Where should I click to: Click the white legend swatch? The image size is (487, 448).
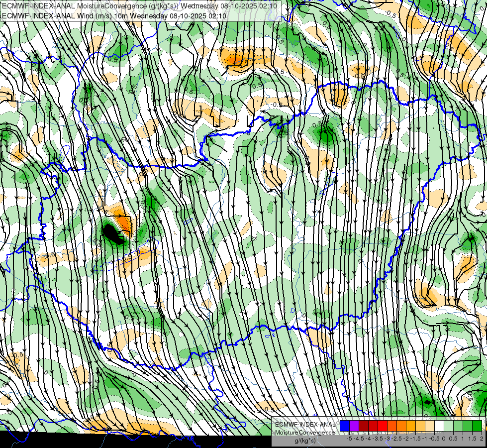coord(439,426)
